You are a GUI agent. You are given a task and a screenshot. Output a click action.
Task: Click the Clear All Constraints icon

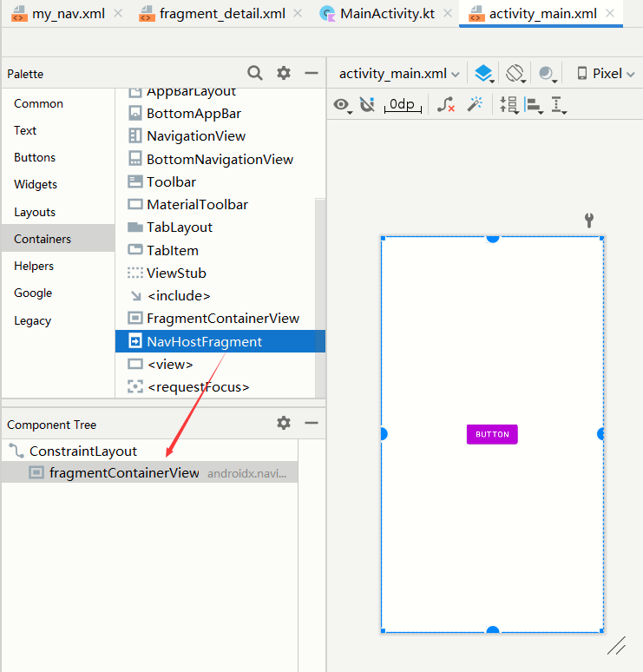point(446,105)
